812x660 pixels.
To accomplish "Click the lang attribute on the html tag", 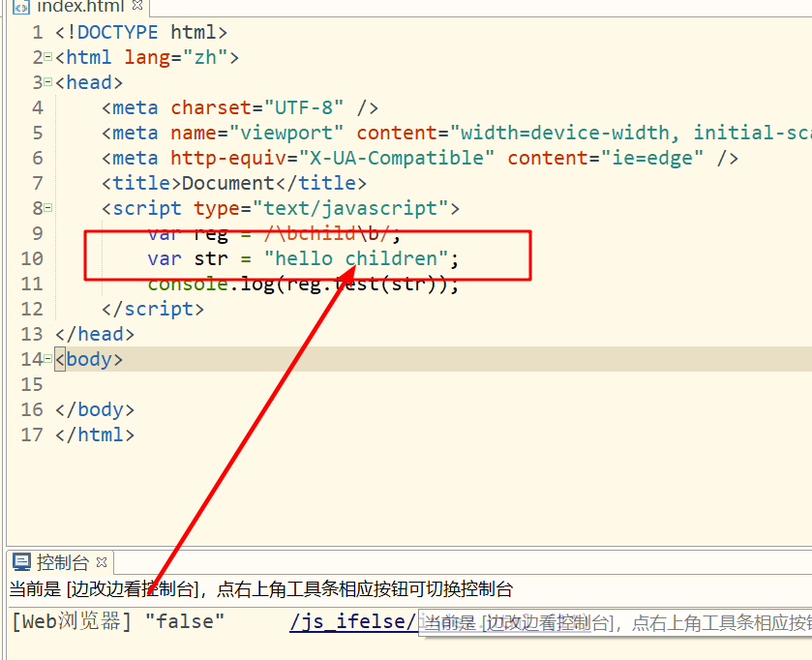I will pyautogui.click(x=147, y=57).
